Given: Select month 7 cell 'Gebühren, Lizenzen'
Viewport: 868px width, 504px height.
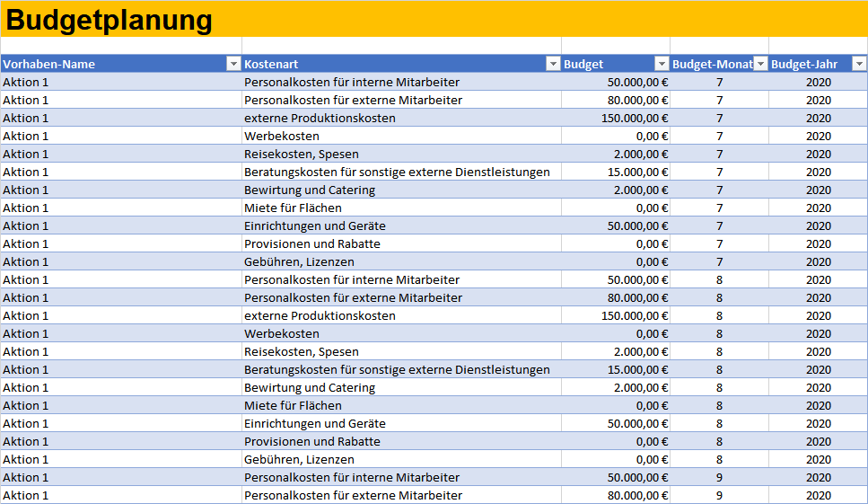Looking at the screenshot, I should [401, 262].
